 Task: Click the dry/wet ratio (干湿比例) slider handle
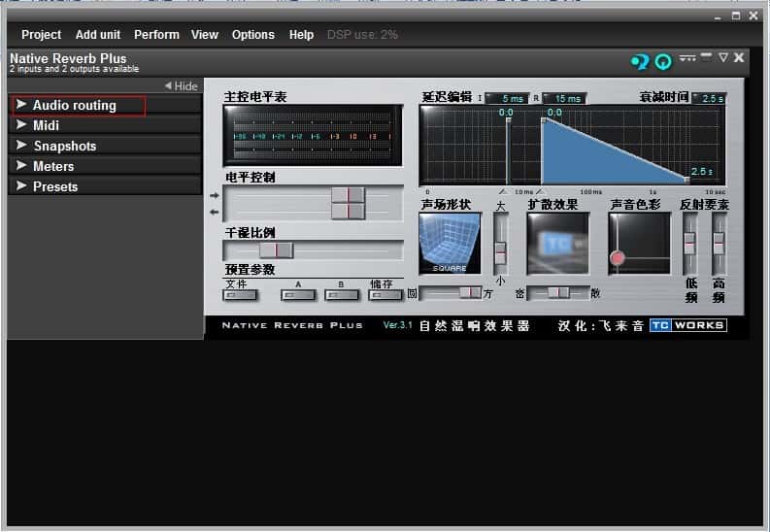[x=277, y=249]
